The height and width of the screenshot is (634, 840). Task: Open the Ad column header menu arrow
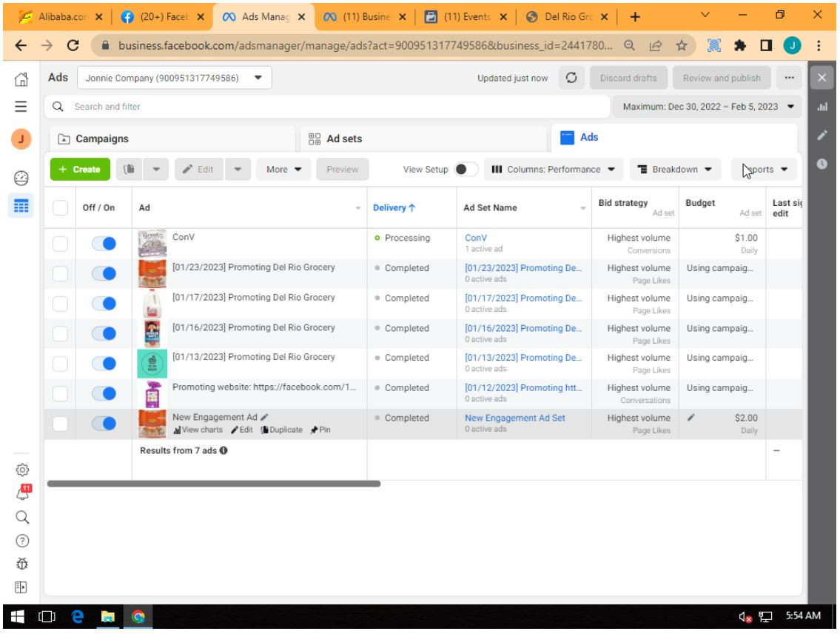(x=358, y=208)
